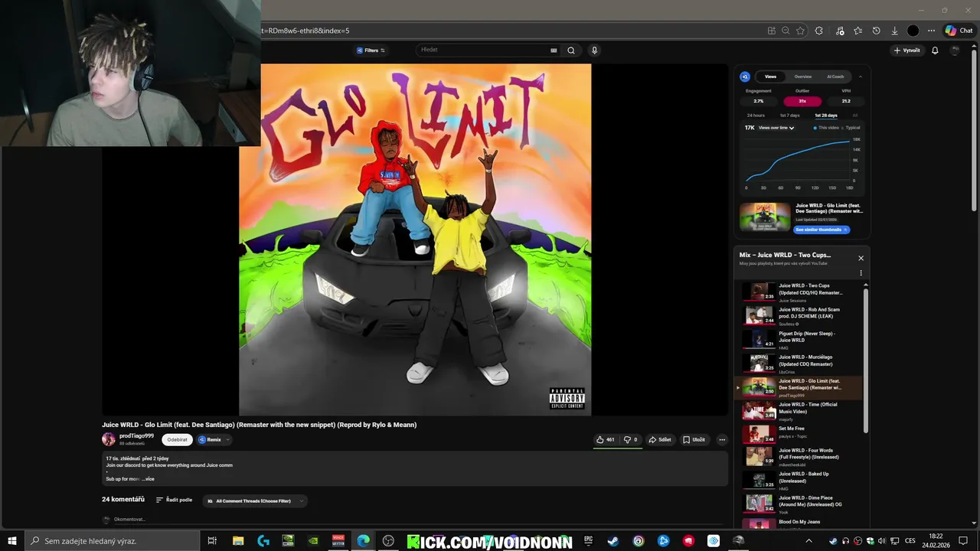This screenshot has height=551, width=980.
Task: Click the vidIQ logo in stats panel
Action: 745,77
